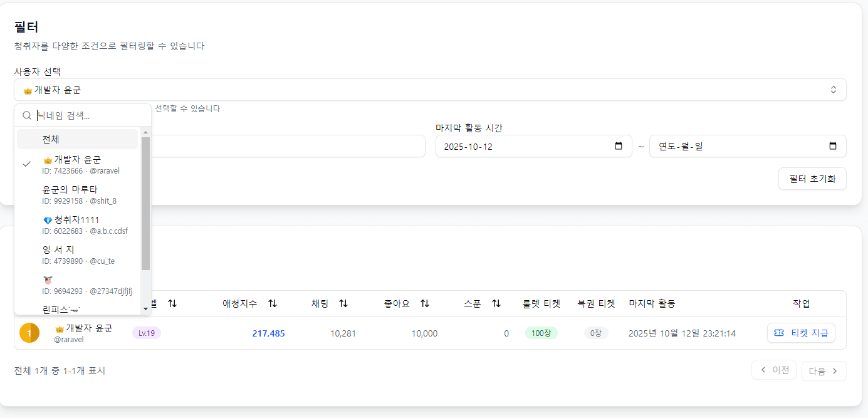This screenshot has height=418, width=868.
Task: Deselect the checked 개발자 윤군 option
Action: click(77, 164)
